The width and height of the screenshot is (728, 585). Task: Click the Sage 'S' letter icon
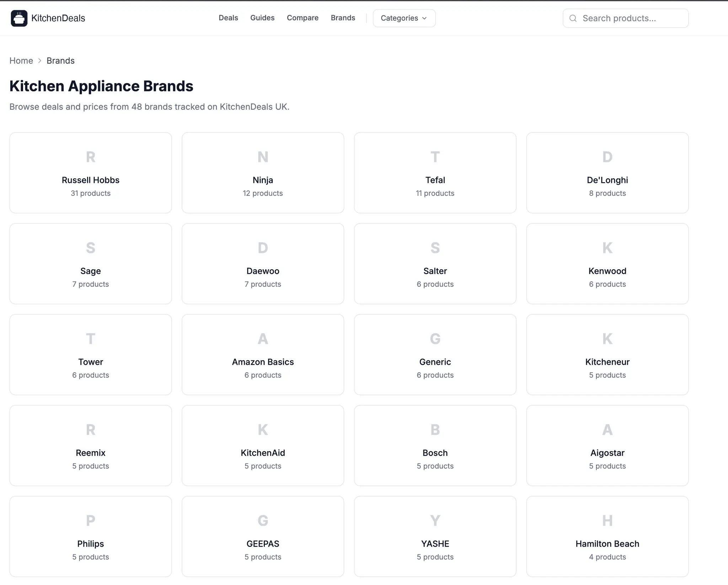pyautogui.click(x=91, y=248)
